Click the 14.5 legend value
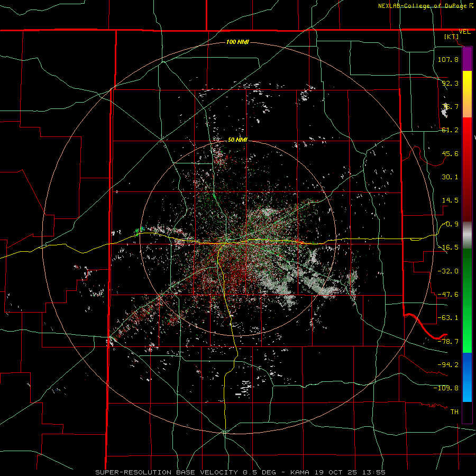This screenshot has width=476, height=476. 450,200
